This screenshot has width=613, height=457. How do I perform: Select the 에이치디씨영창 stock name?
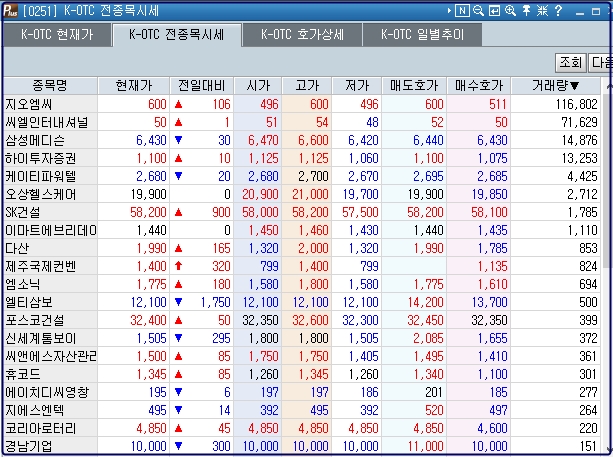point(47,392)
